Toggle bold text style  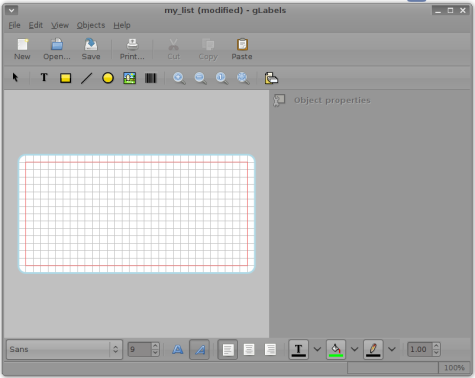178,349
